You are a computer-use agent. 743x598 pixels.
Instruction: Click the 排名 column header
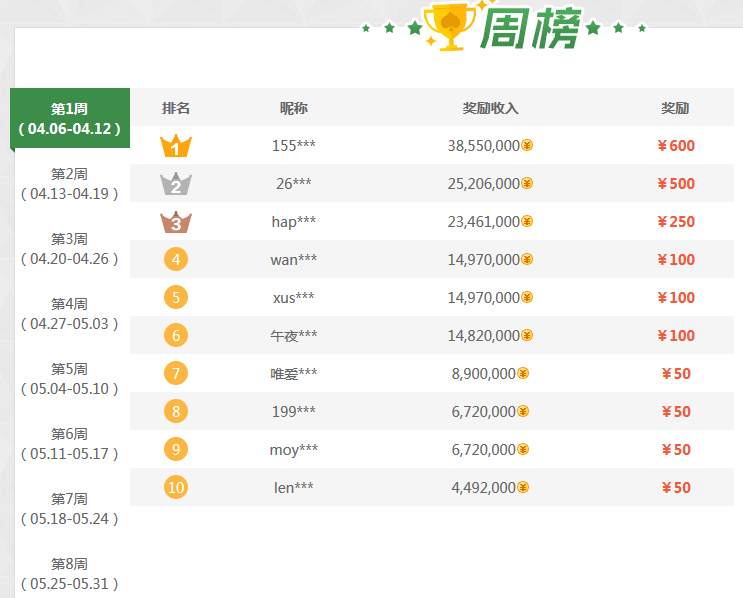point(176,108)
